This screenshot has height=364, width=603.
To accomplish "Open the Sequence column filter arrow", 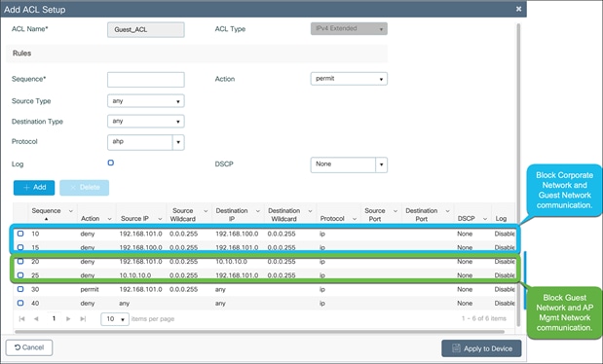I will [71, 211].
